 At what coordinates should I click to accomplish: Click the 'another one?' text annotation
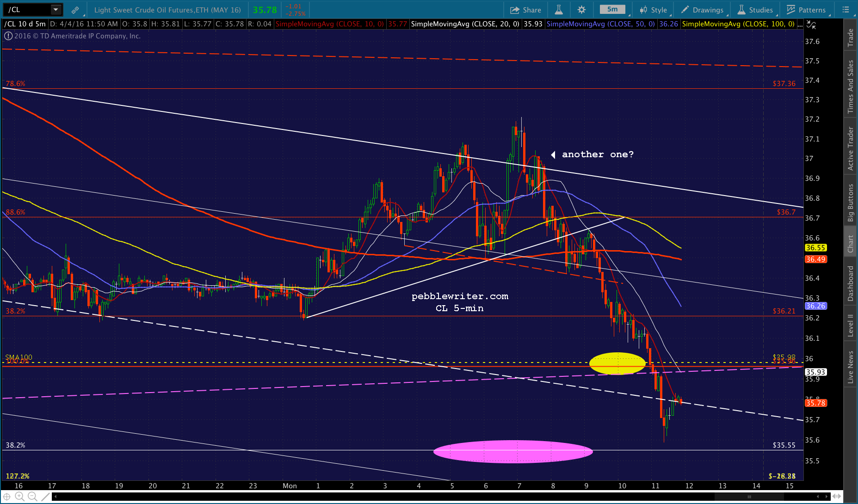point(598,154)
